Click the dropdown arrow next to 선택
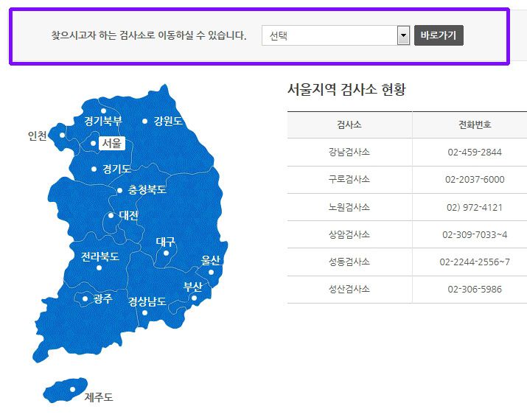The height and width of the screenshot is (420, 527). [403, 35]
